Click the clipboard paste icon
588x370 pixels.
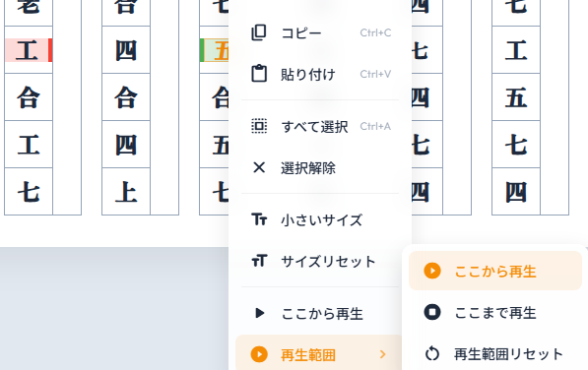point(259,74)
